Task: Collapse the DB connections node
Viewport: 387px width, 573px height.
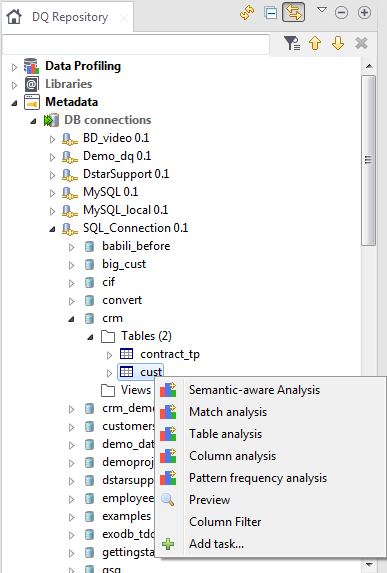Action: pos(33,121)
